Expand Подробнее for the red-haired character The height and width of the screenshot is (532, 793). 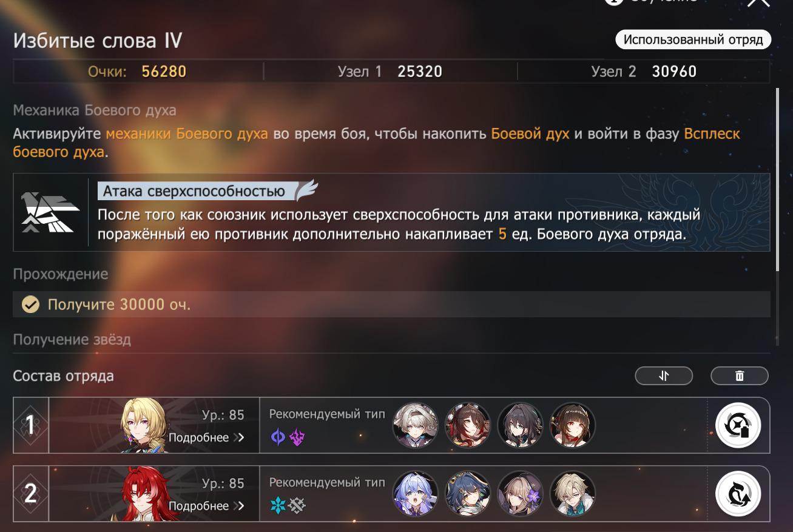[x=206, y=506]
